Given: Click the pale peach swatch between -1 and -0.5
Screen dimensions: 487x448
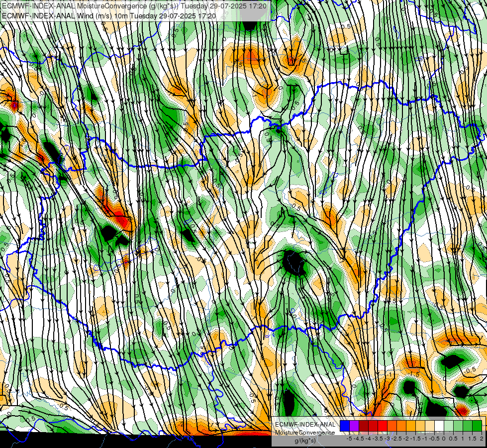Looking at the screenshot, I should (430, 426).
